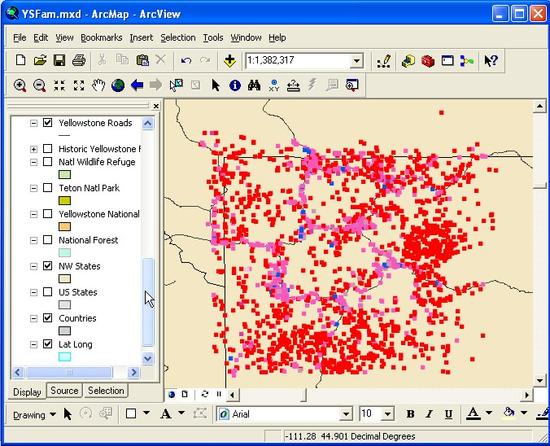Open the Arial font dropdown
Screen dimensions: 550x446
(x=346, y=414)
